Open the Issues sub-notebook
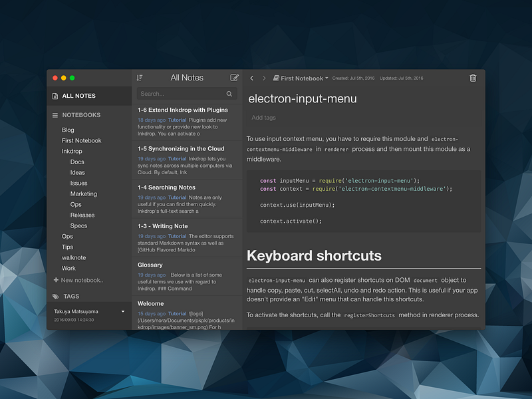Screen dimensions: 532x399 [78, 184]
